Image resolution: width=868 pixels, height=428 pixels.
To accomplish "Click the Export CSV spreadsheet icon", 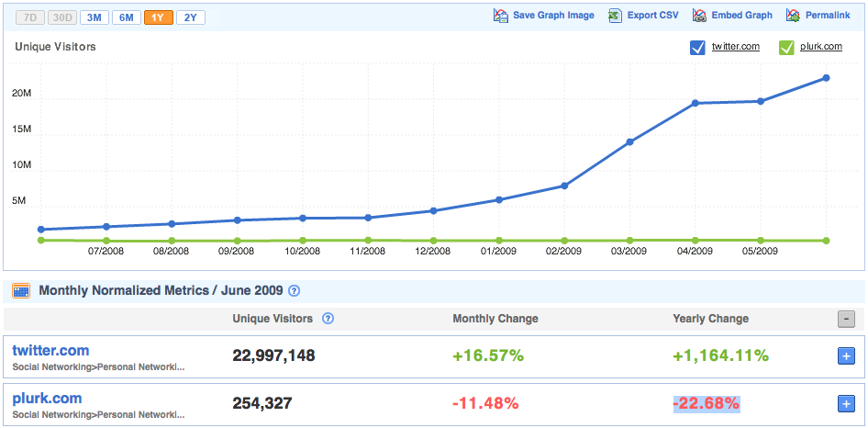I will (615, 16).
